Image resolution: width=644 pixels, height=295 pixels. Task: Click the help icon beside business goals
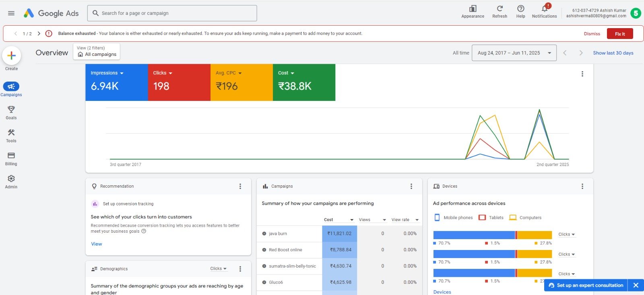pyautogui.click(x=144, y=231)
